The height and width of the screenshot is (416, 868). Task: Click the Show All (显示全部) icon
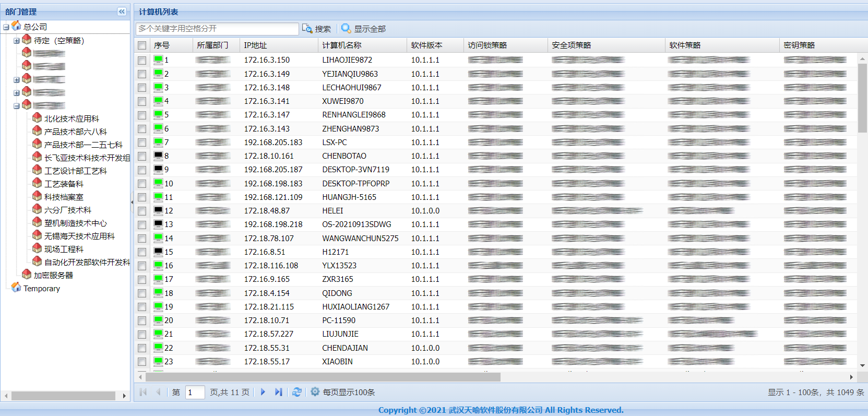[x=346, y=28]
